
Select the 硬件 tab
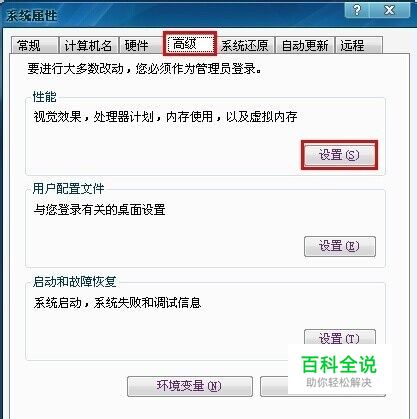[140, 46]
